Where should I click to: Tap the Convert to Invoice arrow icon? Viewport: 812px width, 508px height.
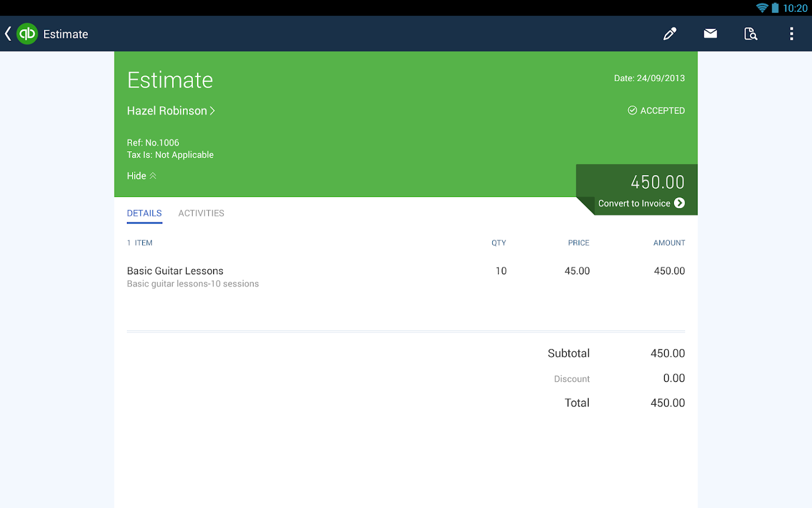pos(679,203)
